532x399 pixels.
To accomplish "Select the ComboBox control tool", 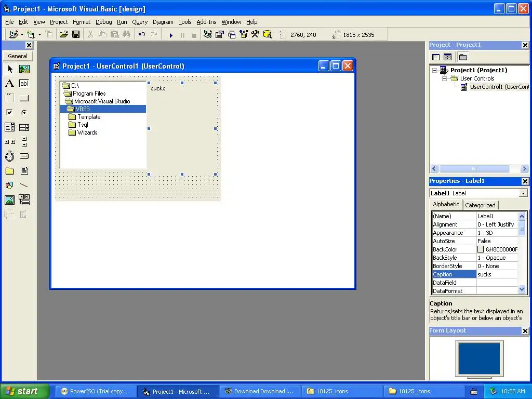I will 10,127.
